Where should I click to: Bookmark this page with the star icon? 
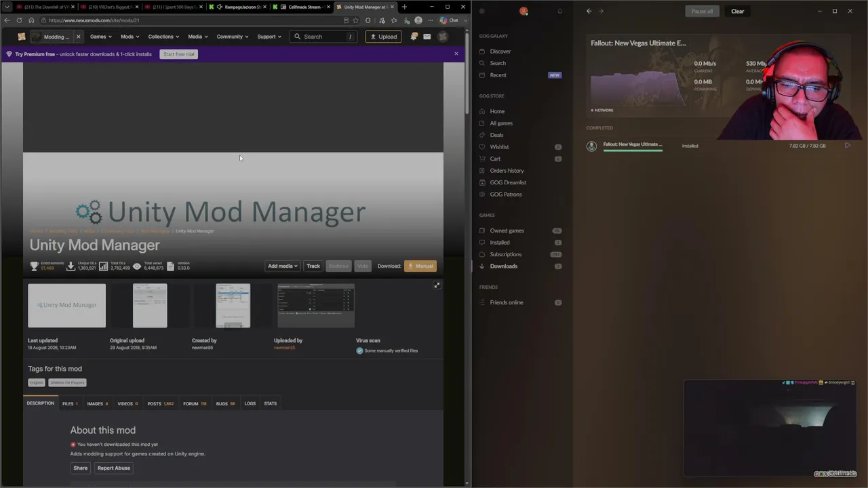pos(355,20)
